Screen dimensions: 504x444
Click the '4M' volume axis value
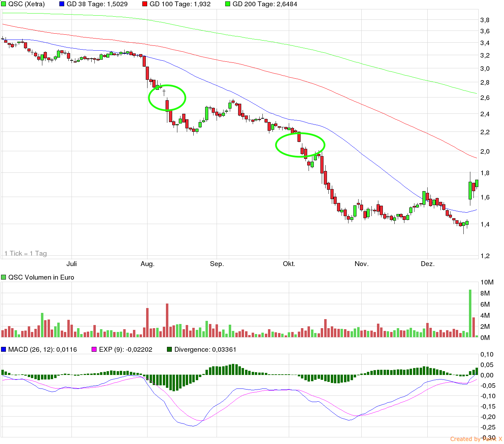(485, 316)
